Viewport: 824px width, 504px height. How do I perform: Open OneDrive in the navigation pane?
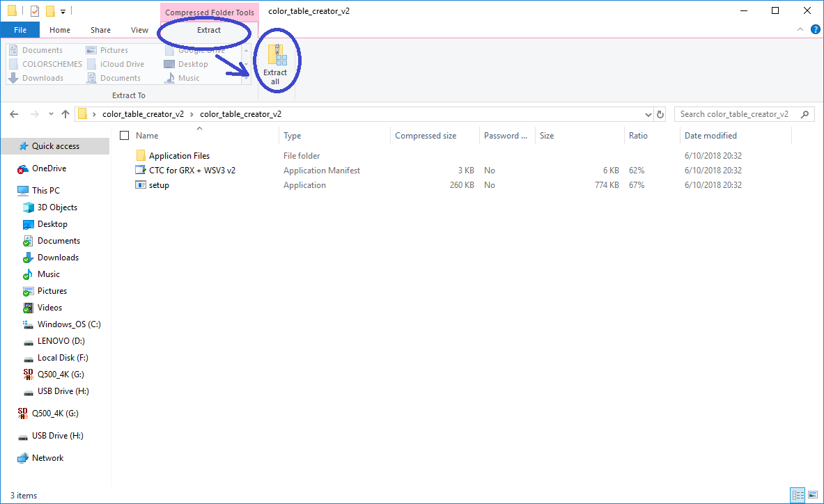49,168
